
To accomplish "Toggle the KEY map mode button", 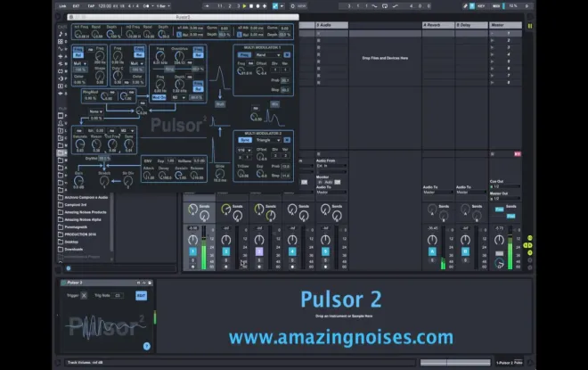I will (x=481, y=6).
